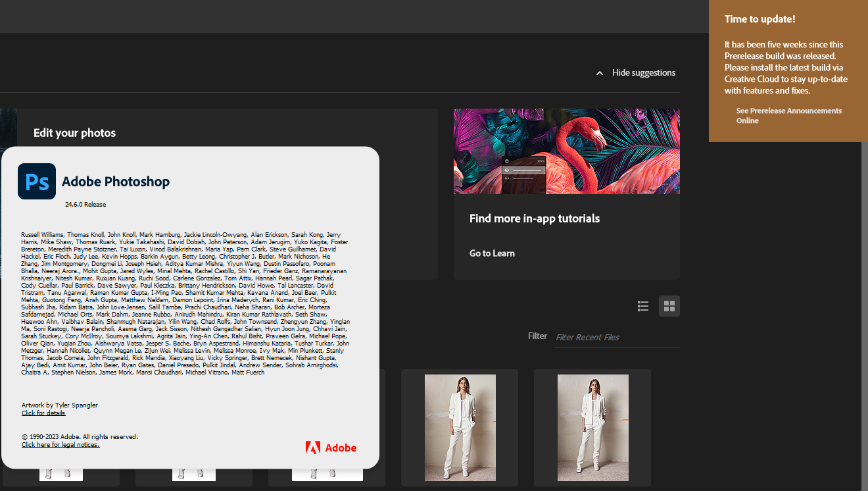
Task: Open Click for details under the artwork credit
Action: click(43, 413)
